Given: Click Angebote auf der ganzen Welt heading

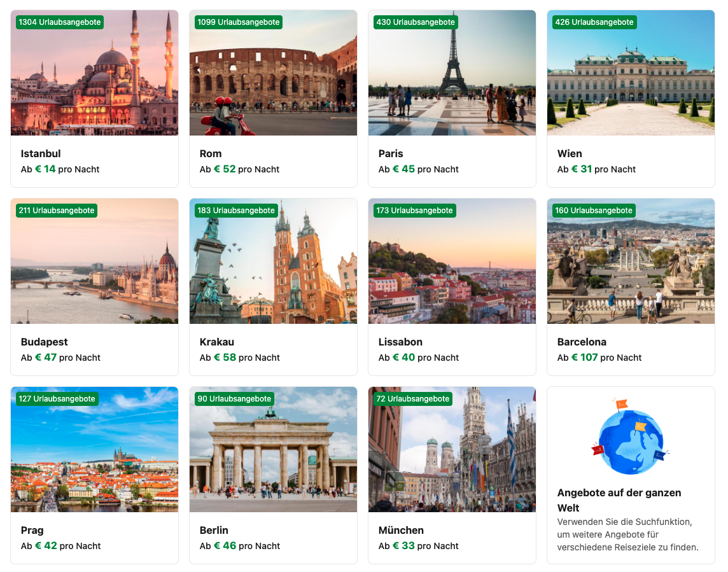Looking at the screenshot, I should click(x=619, y=500).
